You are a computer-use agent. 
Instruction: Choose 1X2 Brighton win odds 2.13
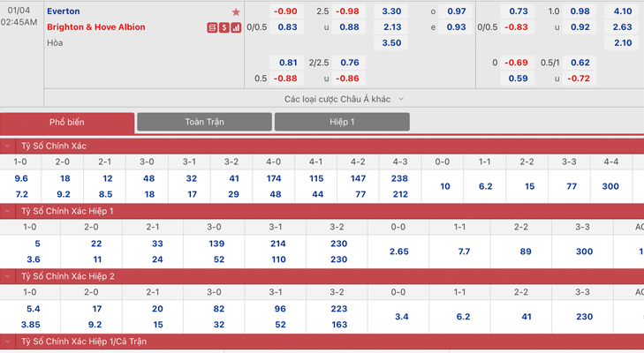[391, 27]
